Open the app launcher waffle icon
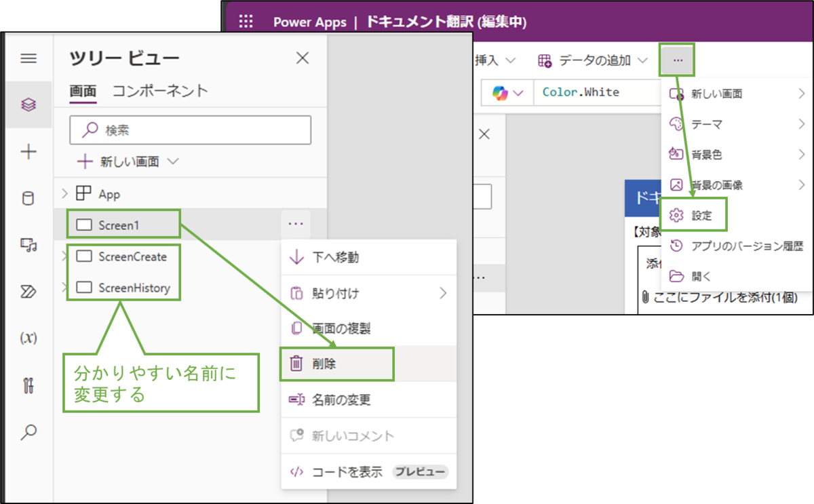This screenshot has height=504, width=814. click(246, 22)
